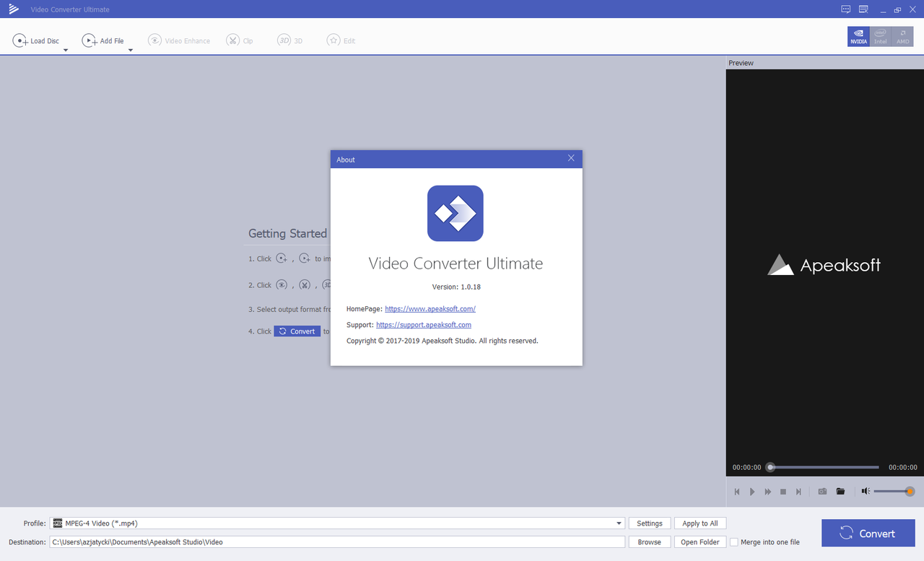
Task: Click the Add File toolbar button
Action: point(103,41)
